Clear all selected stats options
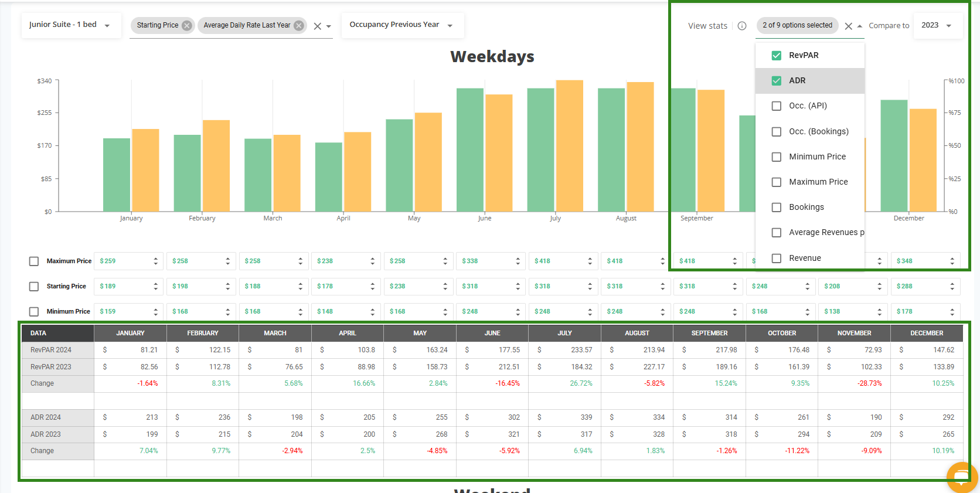This screenshot has height=493, width=980. pos(848,26)
